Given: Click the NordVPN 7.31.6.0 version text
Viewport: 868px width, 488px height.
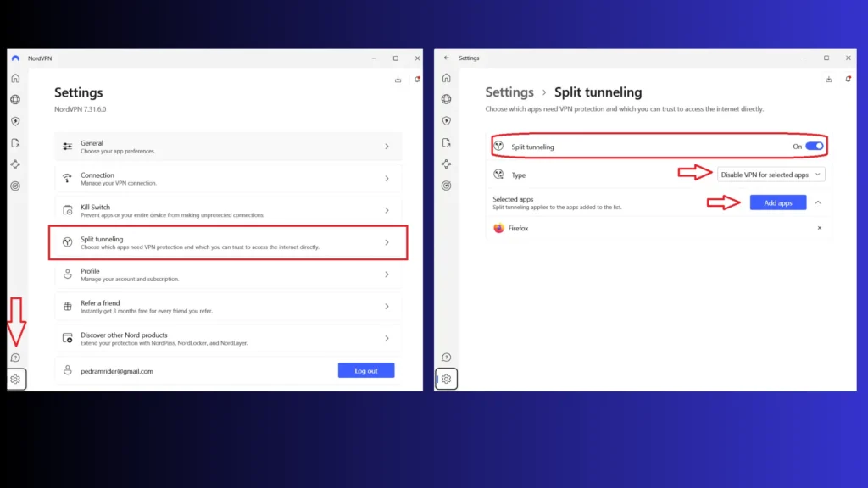Looking at the screenshot, I should [81, 109].
